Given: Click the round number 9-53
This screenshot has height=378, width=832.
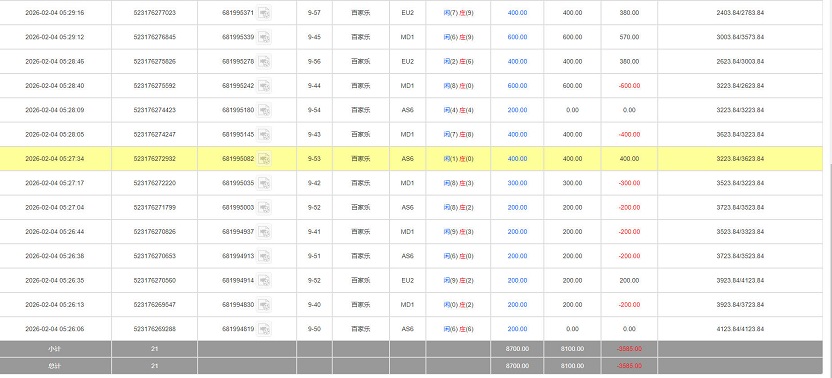Looking at the screenshot, I should tap(314, 158).
